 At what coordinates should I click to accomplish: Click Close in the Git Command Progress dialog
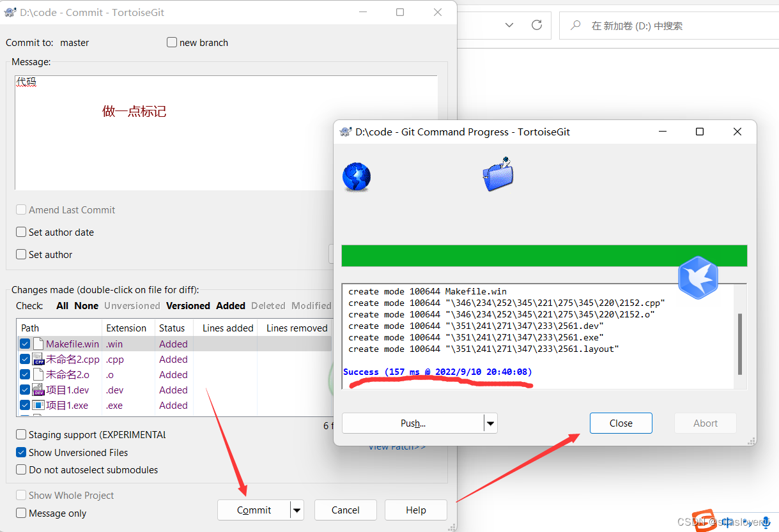click(621, 423)
